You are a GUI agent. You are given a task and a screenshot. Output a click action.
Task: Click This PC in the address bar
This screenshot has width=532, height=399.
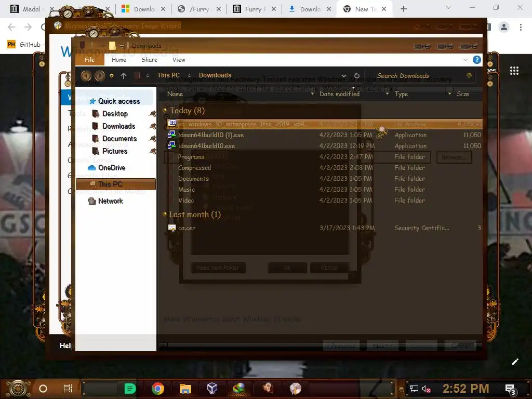pyautogui.click(x=168, y=75)
